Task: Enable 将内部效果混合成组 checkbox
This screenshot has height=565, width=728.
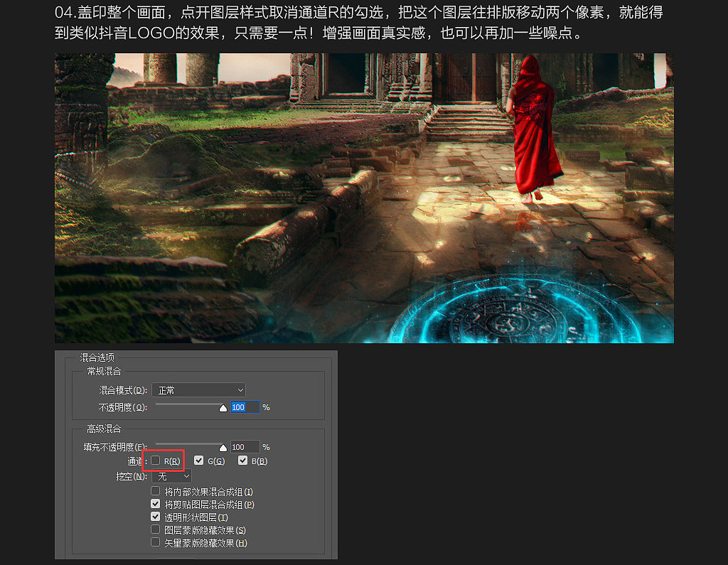Action: click(156, 490)
